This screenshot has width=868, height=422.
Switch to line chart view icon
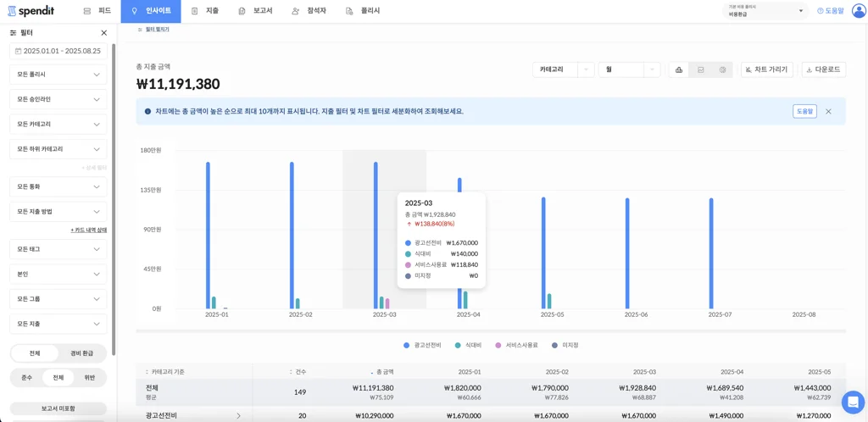coord(701,69)
